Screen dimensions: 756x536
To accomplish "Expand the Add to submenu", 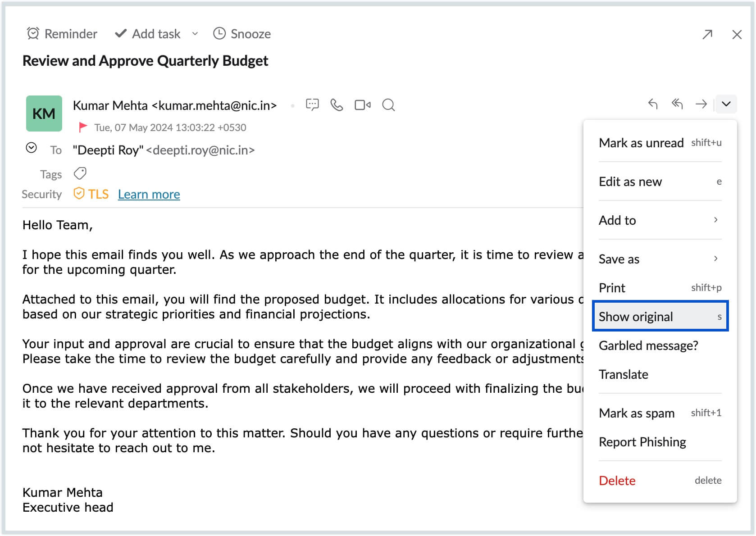I will (x=660, y=220).
